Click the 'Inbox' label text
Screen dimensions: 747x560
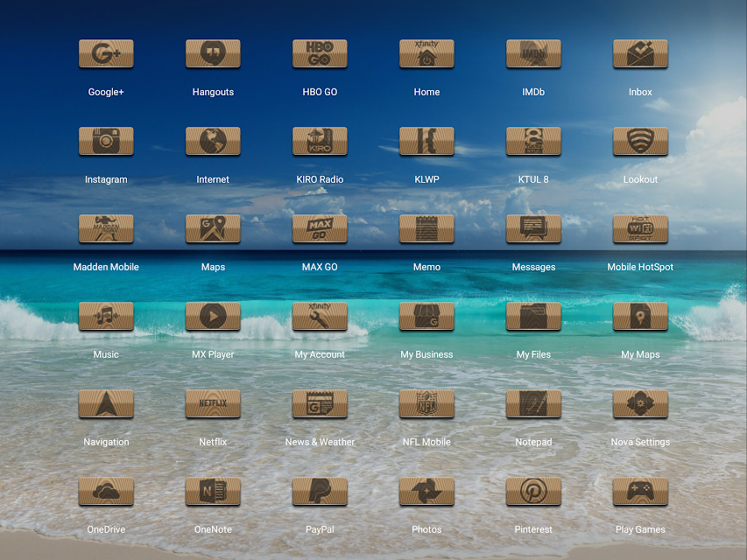pyautogui.click(x=640, y=92)
